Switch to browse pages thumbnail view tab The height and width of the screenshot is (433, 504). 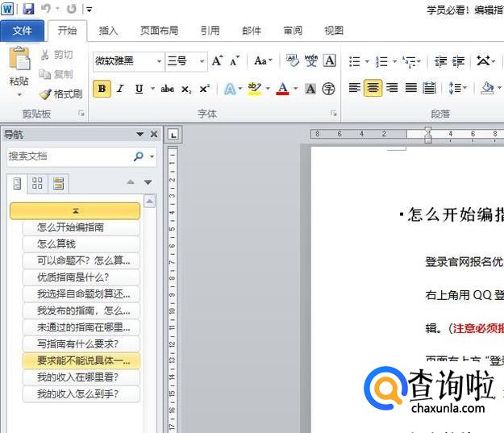point(37,183)
